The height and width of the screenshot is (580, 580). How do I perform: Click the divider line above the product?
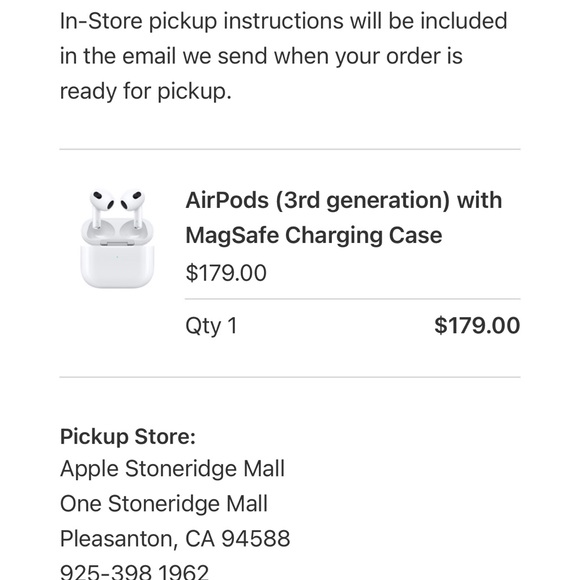[290, 149]
